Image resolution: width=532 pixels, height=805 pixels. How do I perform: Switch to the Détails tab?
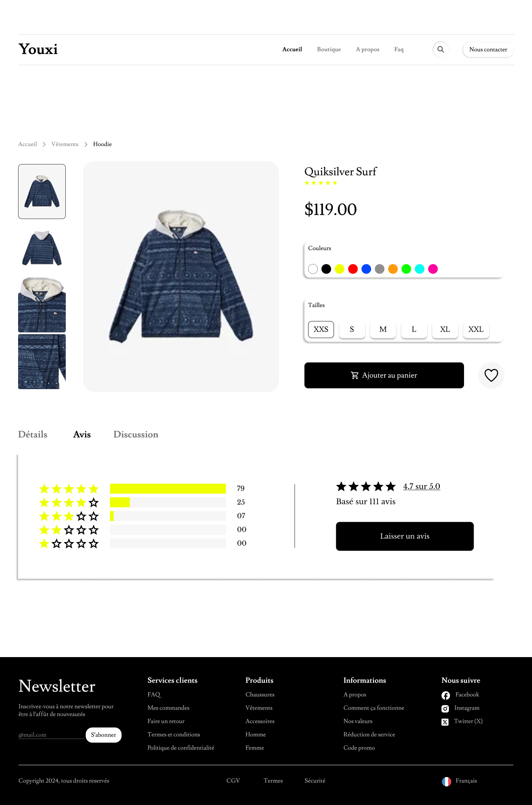click(33, 434)
